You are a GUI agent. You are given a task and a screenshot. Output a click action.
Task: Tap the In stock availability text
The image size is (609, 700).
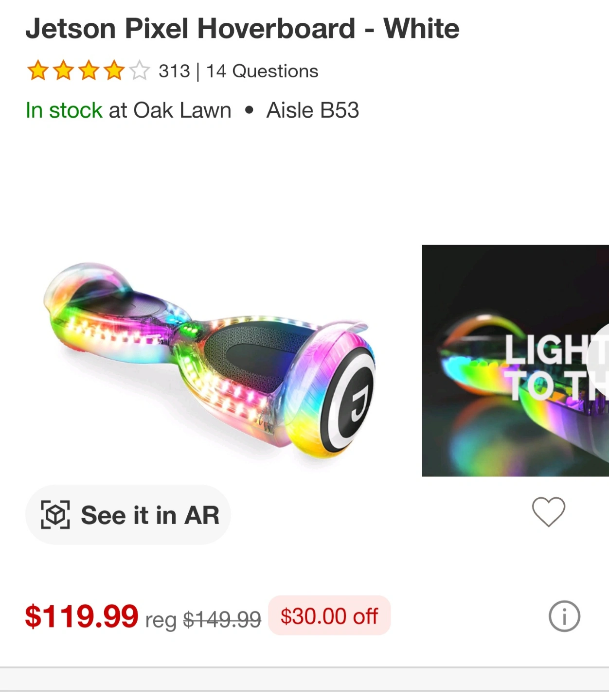point(64,110)
